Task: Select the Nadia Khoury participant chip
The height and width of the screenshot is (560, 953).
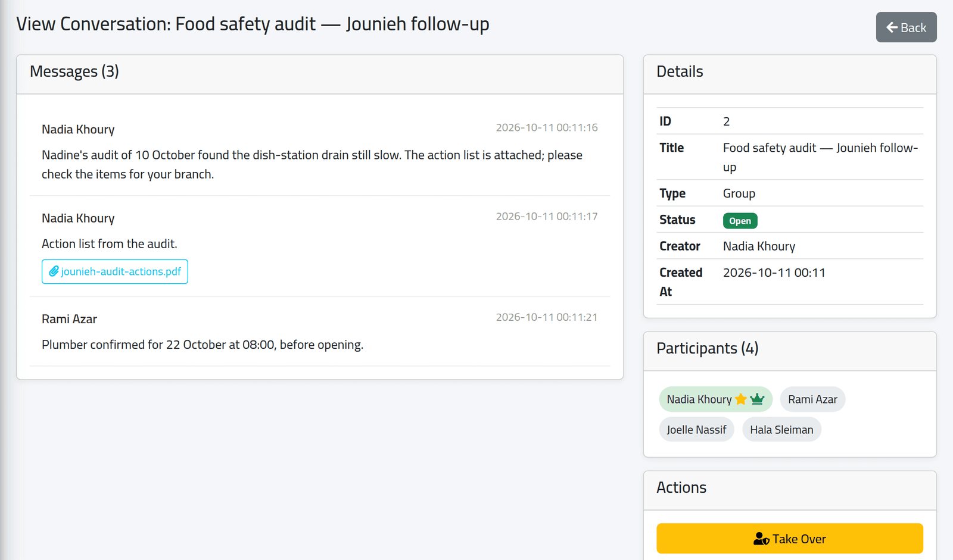Action: 715,399
